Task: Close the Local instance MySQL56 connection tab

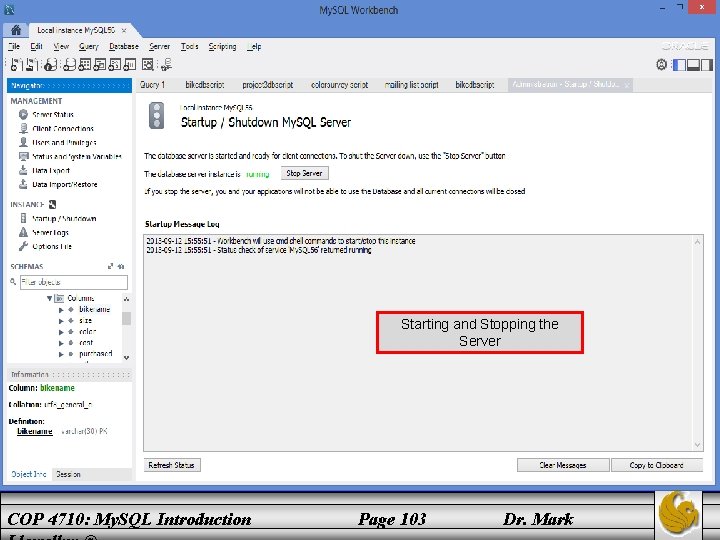Action: point(124,30)
